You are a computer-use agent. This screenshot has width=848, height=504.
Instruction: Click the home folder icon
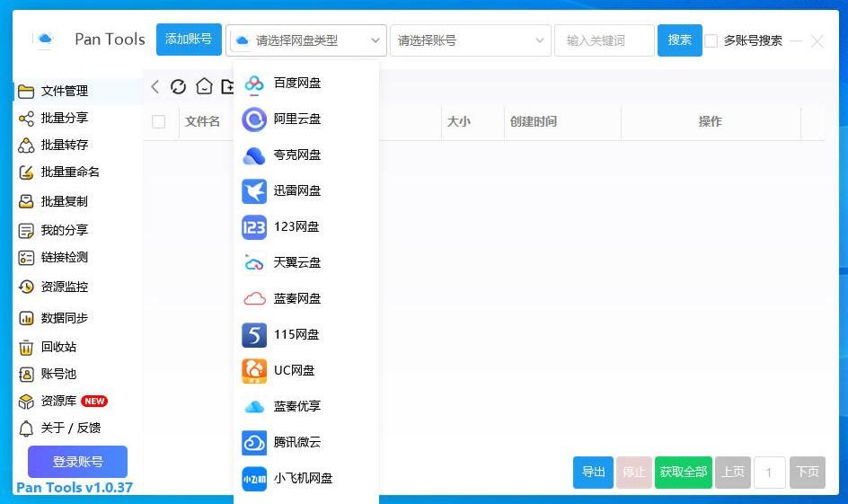pos(204,86)
